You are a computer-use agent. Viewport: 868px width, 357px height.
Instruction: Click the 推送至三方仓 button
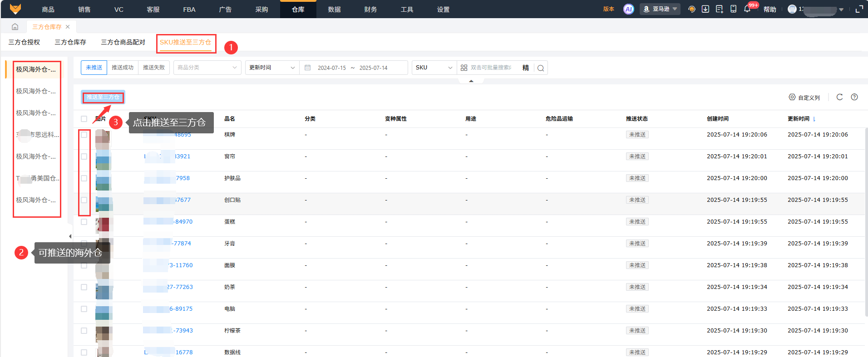103,97
